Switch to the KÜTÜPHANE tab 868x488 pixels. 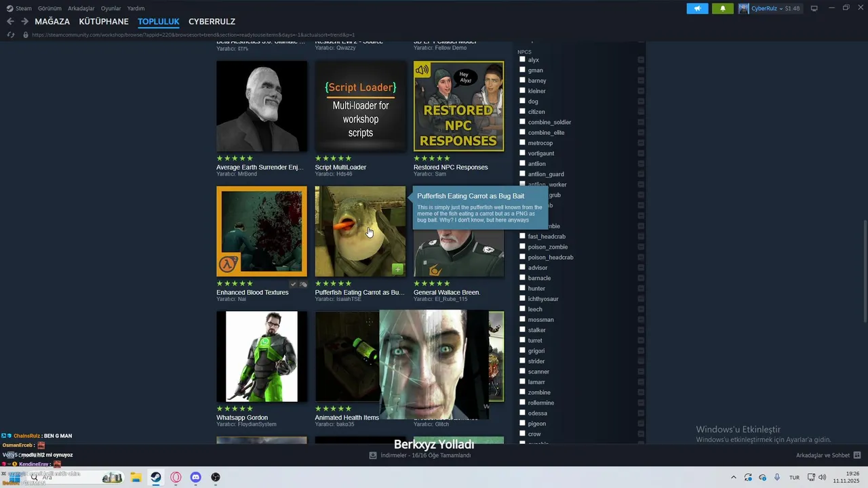(104, 22)
